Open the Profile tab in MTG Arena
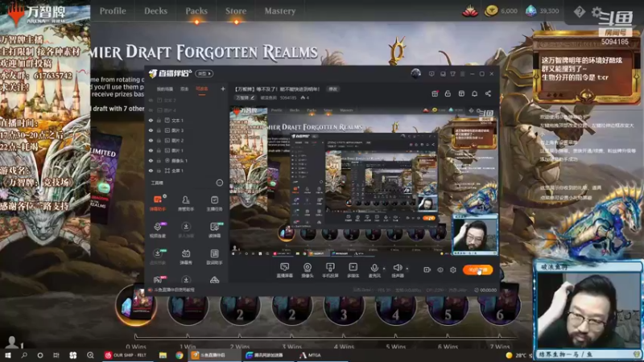The image size is (644, 362). (x=113, y=11)
